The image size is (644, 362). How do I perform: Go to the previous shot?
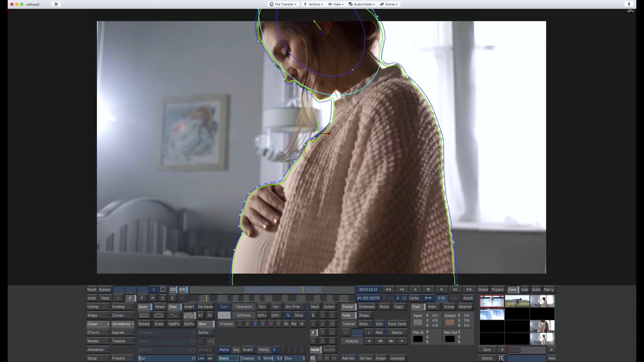point(402,290)
